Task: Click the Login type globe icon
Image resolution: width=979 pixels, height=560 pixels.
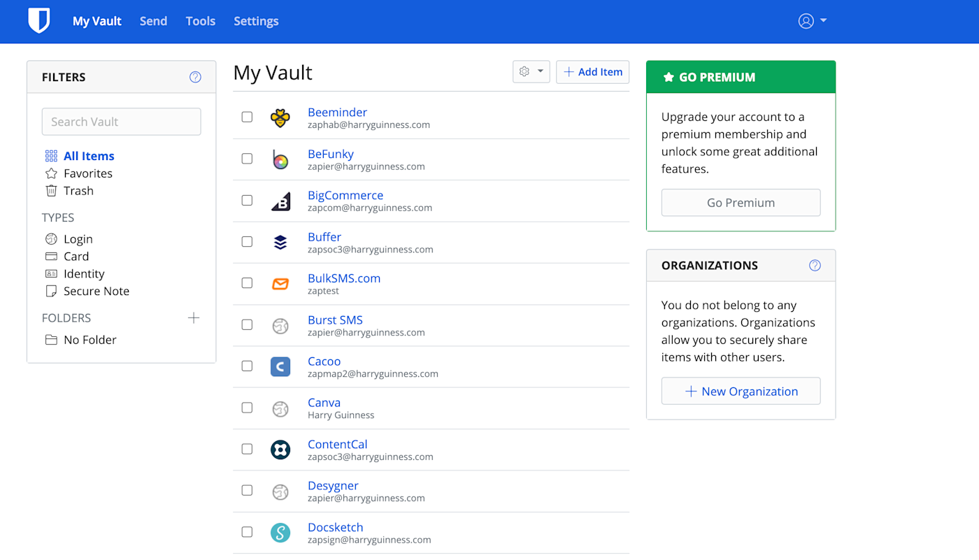Action: click(51, 239)
